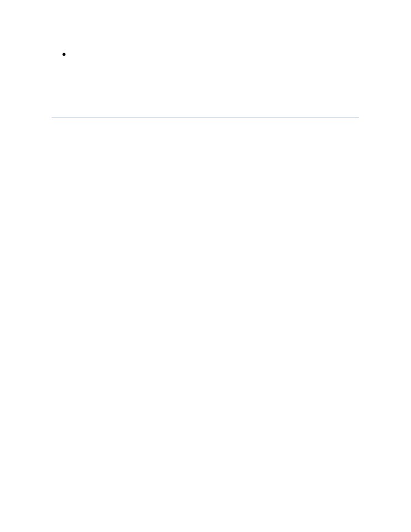The image size is (411, 532).
Task: Click the thin horizontal divider line
Action: click(x=205, y=117)
